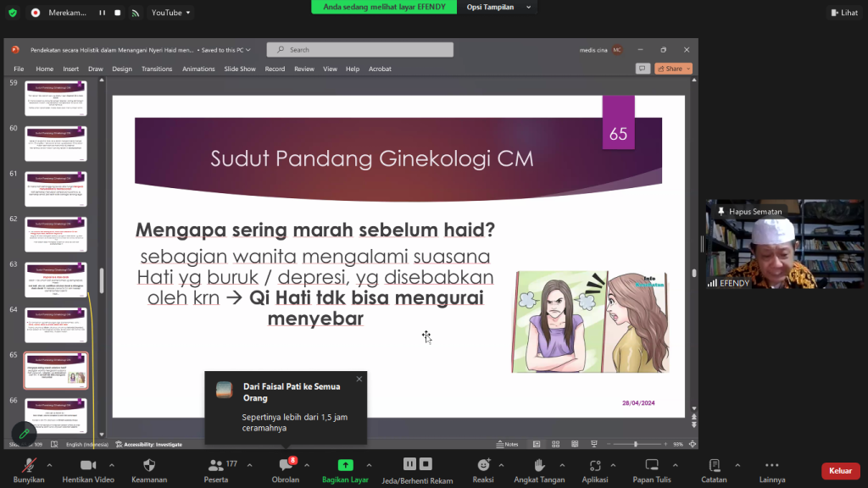The image size is (868, 488).
Task: Select slide 66 thumbnail
Action: click(x=56, y=416)
